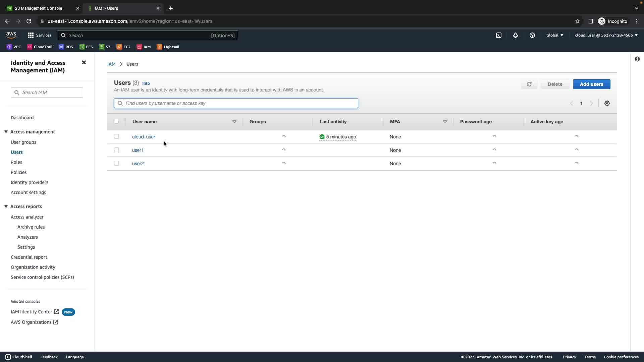Open the S3 bookmark shortcut
Viewport: 644px width, 362px height.
click(x=105, y=47)
